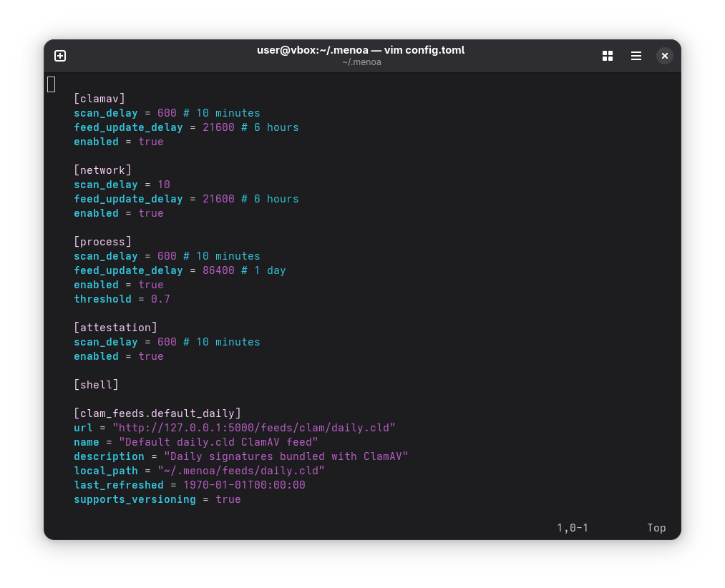
Task: Click the vim cursor block on line one
Action: pyautogui.click(x=52, y=84)
